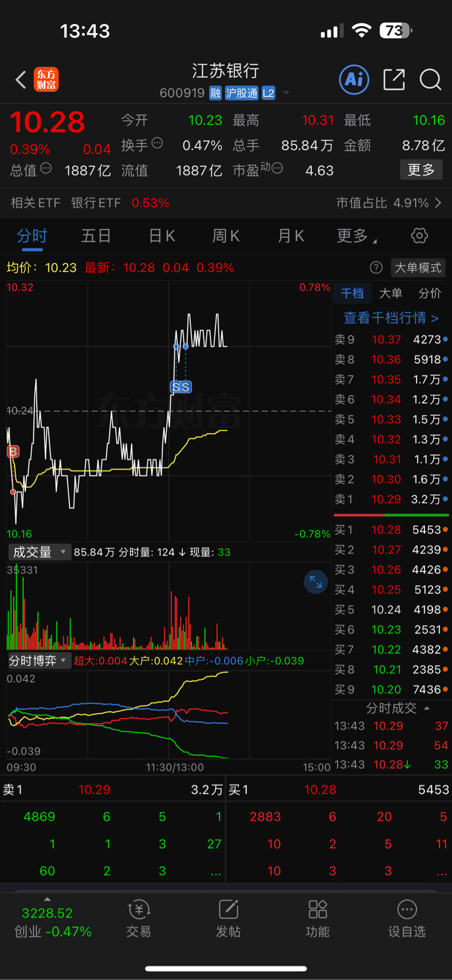The image size is (452, 980).
Task: Switch to the 周K tab
Action: [226, 236]
